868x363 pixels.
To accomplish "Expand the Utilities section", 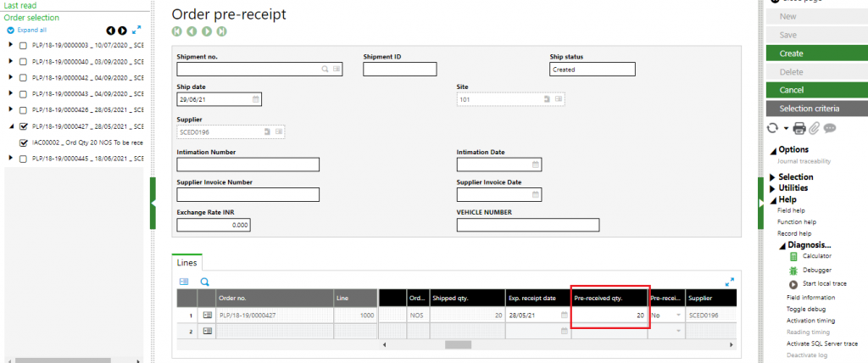I will point(773,188).
